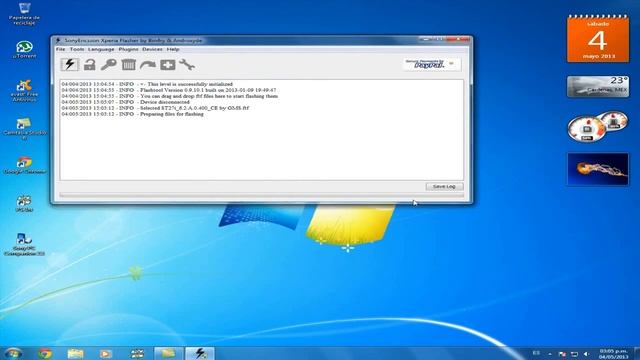Click the 'Selected ST27i' firmware log line
Viewport: 640px width, 360px height.
click(155, 108)
